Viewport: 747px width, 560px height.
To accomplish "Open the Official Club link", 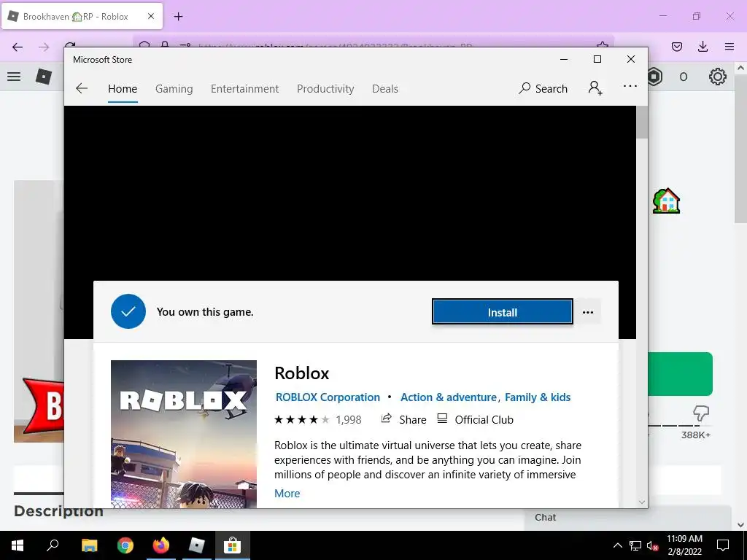I will pyautogui.click(x=475, y=419).
